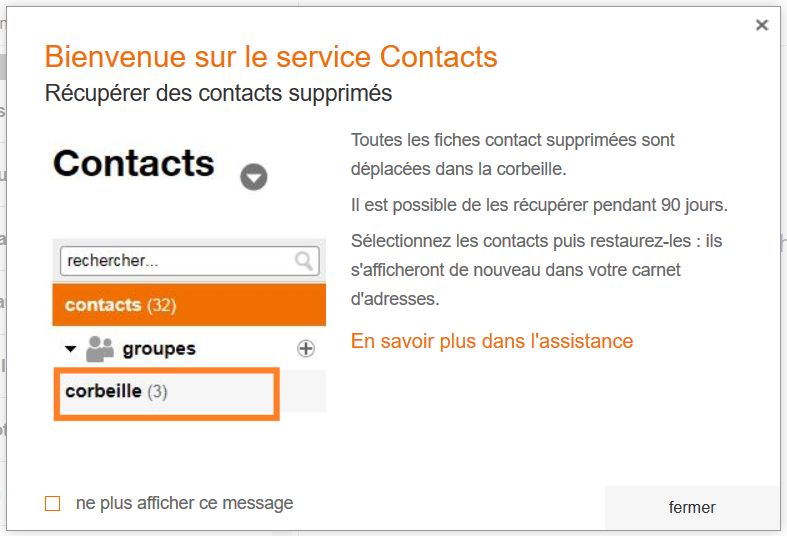Focus the rechercher... search field
Image resolution: width=787 pixels, height=536 pixels.
(x=177, y=261)
